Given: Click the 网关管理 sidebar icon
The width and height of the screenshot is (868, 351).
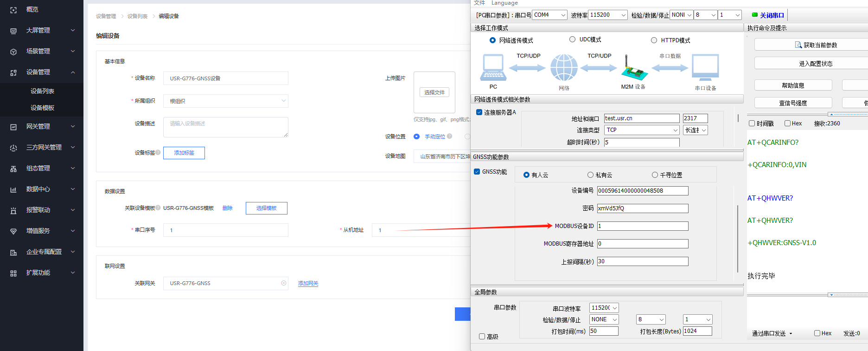Looking at the screenshot, I should pos(13,127).
